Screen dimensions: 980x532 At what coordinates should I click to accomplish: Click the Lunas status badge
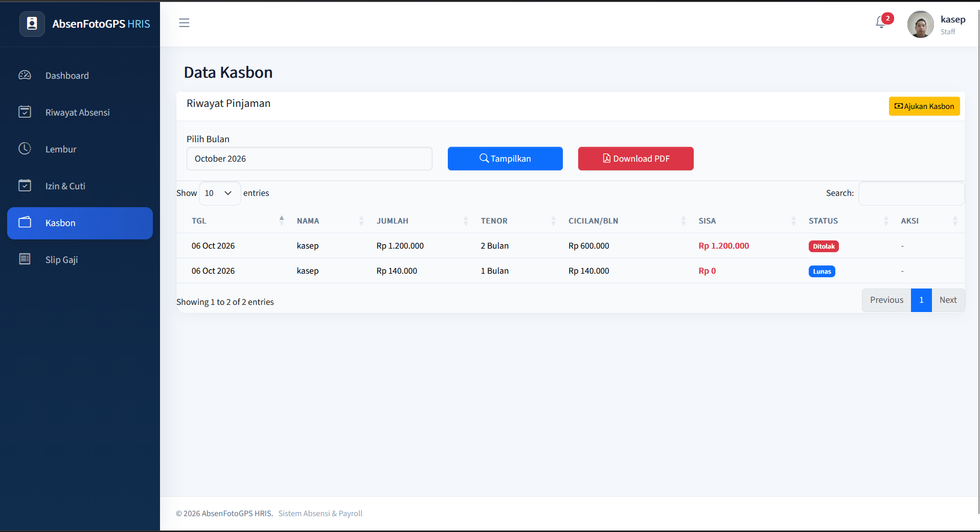point(822,271)
